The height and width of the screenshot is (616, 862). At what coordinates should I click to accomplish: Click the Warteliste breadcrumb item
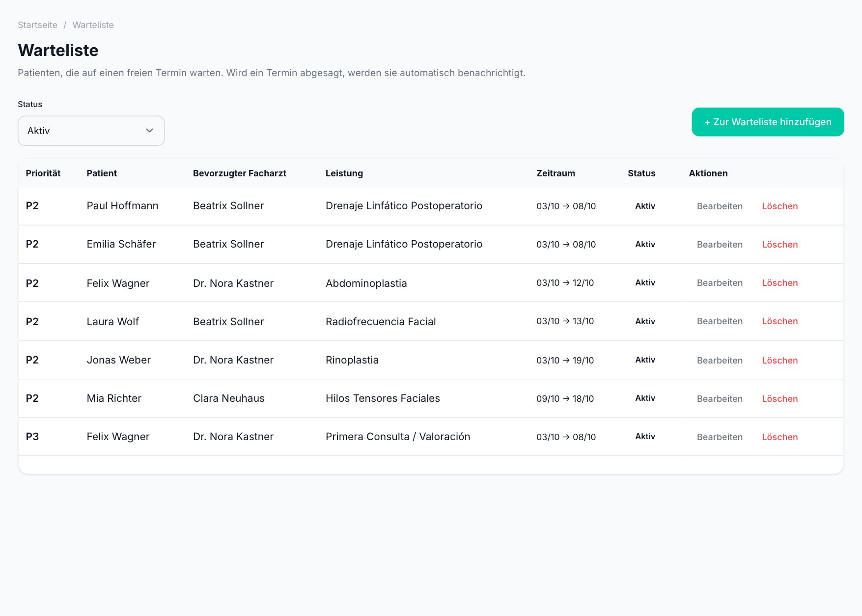(x=93, y=25)
